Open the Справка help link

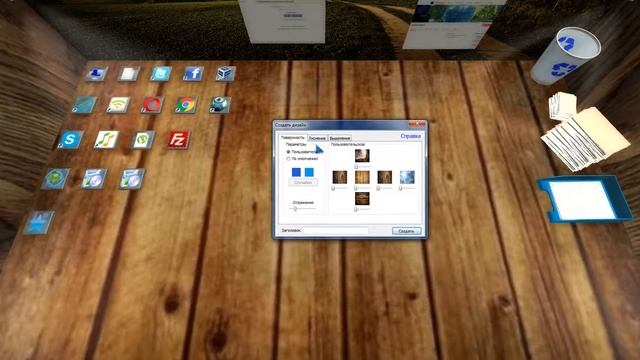pos(410,136)
